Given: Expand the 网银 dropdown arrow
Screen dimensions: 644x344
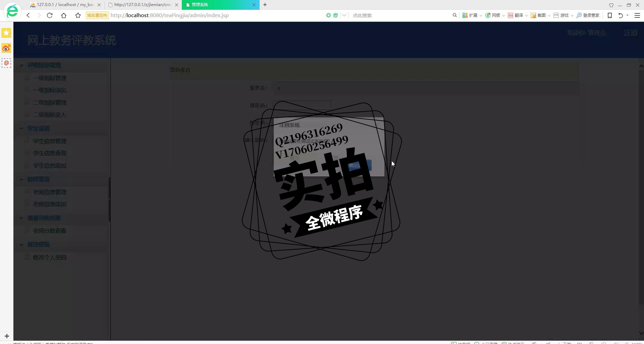Looking at the screenshot, I should pyautogui.click(x=503, y=16).
